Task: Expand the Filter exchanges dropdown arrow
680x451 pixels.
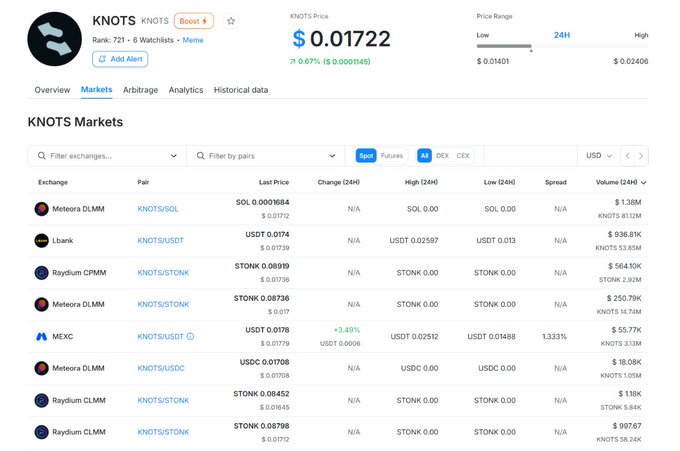Action: [173, 156]
